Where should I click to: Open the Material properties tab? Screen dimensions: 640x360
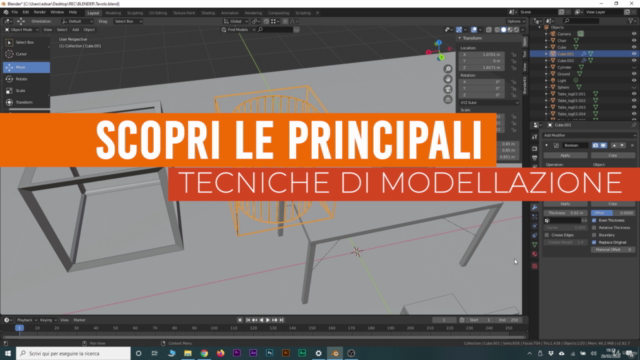point(535,254)
